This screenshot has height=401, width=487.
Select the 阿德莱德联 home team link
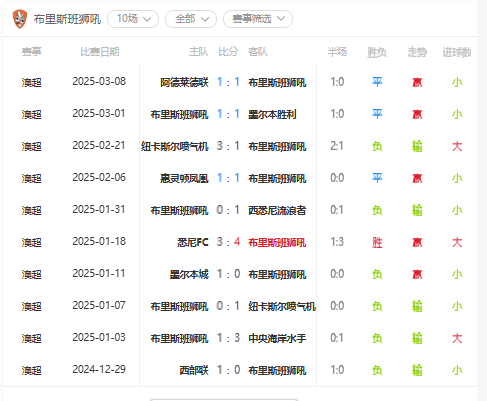pos(184,82)
